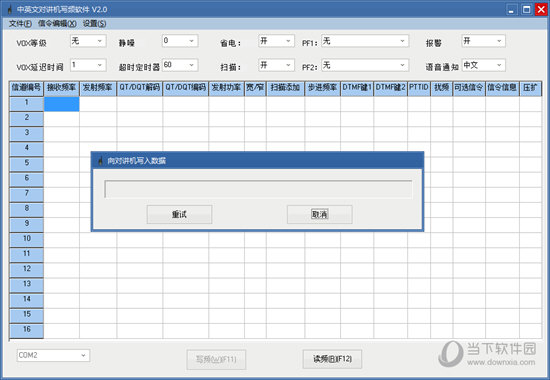Click the PTTID column header
This screenshot has height=380, width=550.
(419, 88)
